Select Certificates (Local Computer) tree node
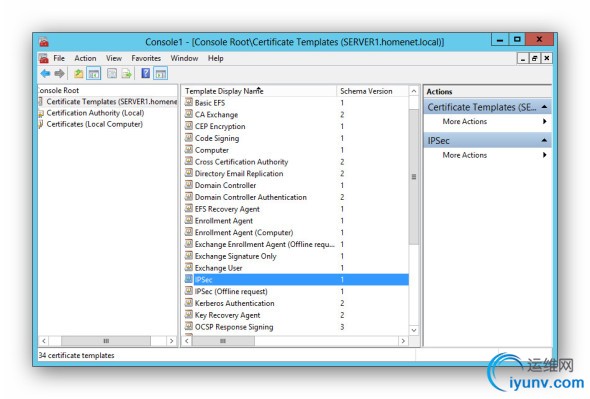 click(94, 124)
